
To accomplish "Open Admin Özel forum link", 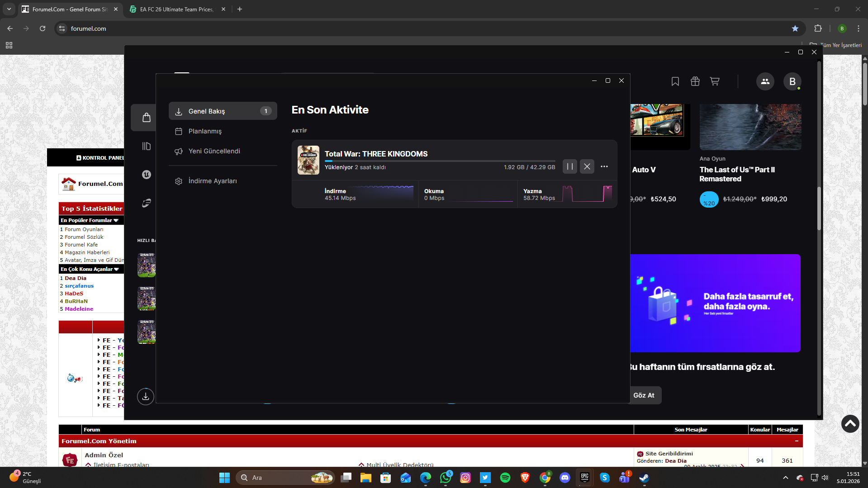I will click(x=104, y=455).
